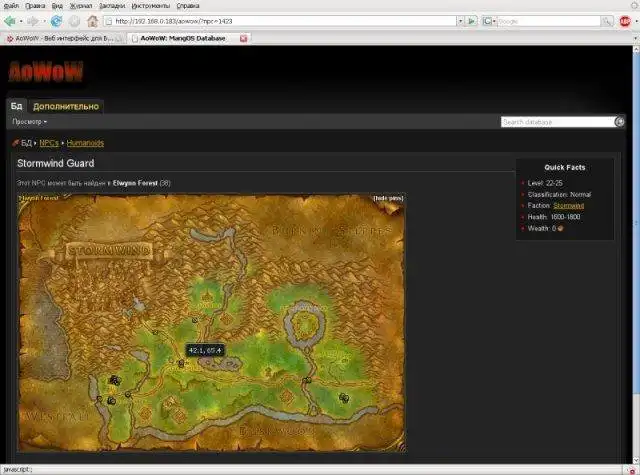
Task: Open the Правка menu
Action: 35,6
